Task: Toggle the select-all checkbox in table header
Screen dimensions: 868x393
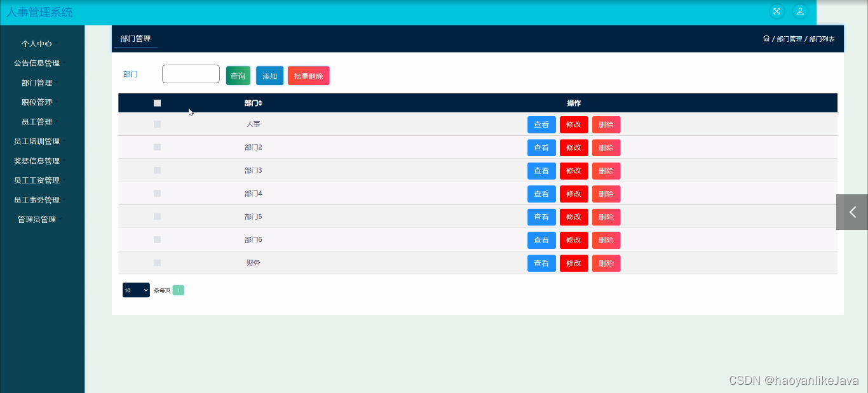Action: [x=157, y=103]
